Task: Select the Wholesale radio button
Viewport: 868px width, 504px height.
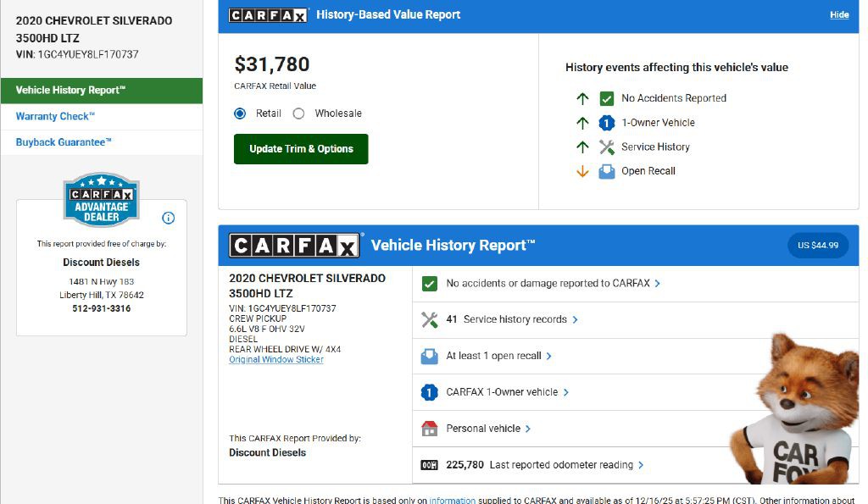Action: coord(298,114)
